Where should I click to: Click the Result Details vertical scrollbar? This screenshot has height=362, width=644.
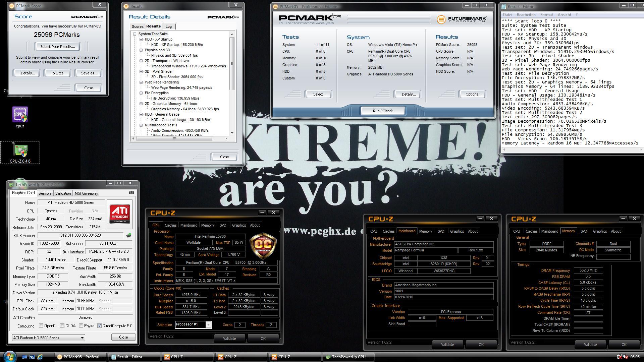[232, 64]
